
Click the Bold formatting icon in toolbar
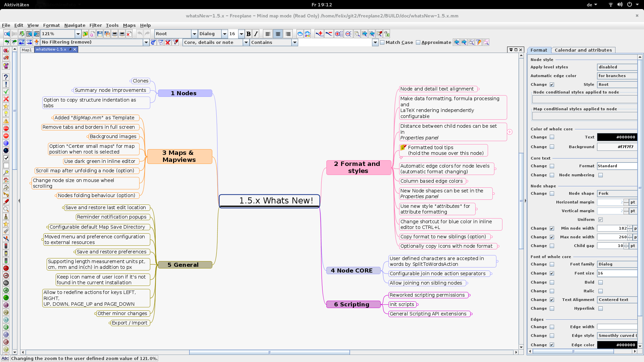point(249,34)
